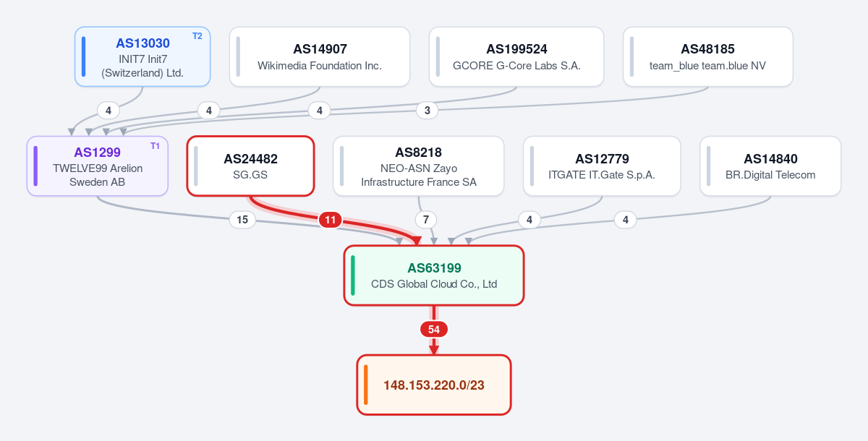Select the AS199524 GCORE node
The image size is (868, 441).
tap(516, 56)
